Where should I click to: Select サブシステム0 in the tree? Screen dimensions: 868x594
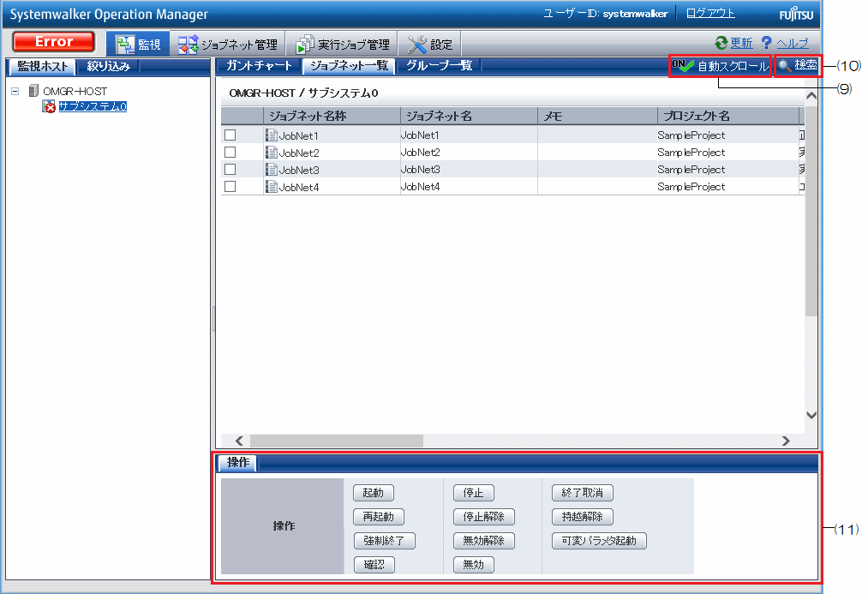93,106
